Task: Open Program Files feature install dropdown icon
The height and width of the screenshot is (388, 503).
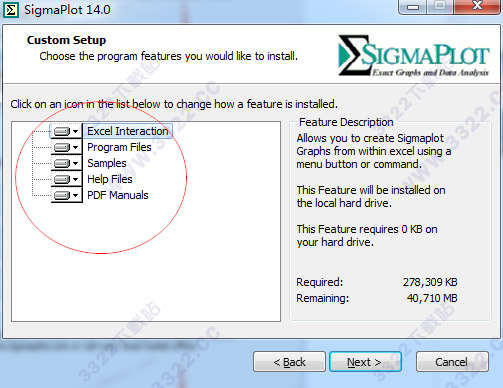Action: [66, 147]
